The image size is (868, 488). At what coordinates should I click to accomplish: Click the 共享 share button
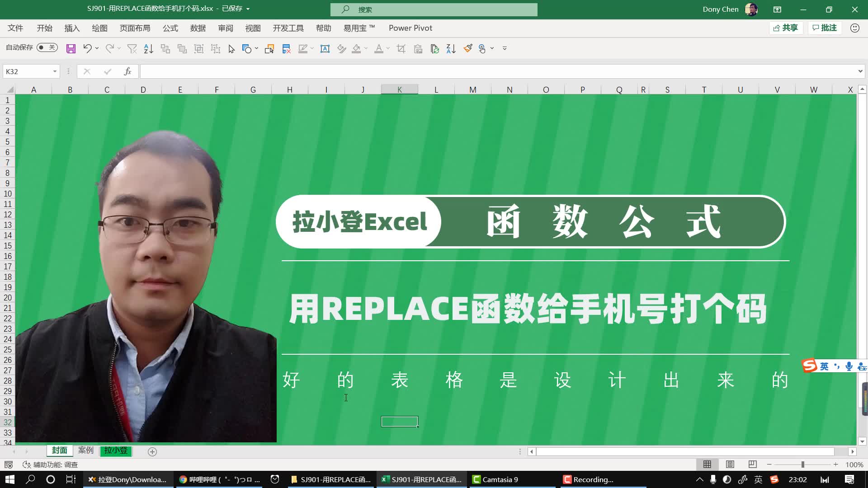[x=786, y=28]
